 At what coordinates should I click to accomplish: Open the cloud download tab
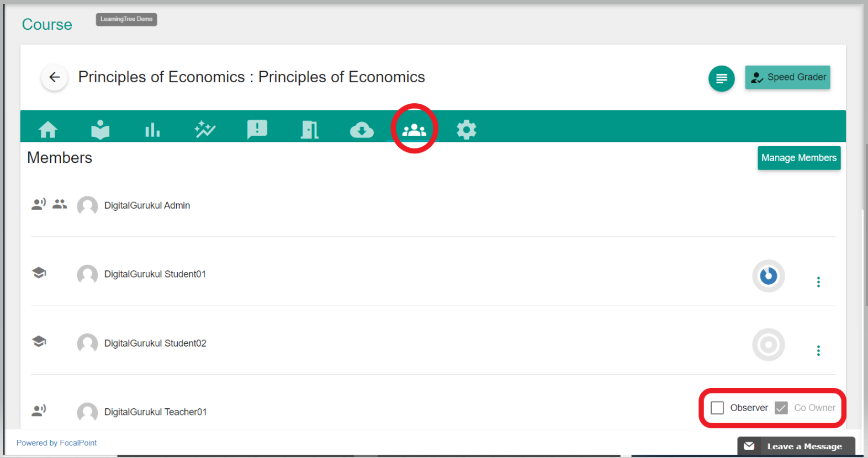pos(362,130)
